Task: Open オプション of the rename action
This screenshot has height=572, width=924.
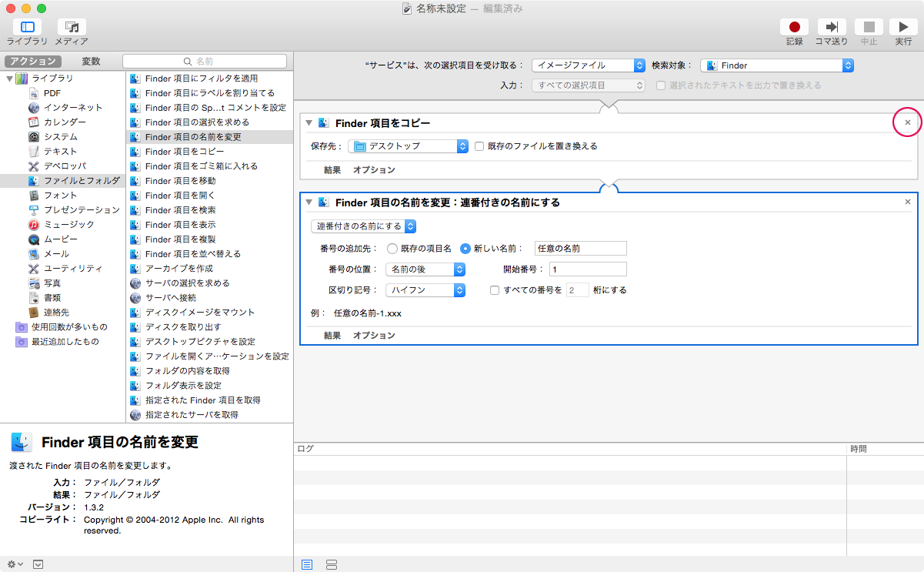Action: pos(374,336)
